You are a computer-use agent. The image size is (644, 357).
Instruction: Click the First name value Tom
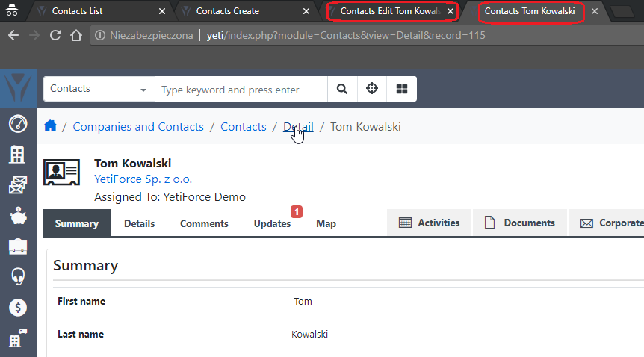(x=303, y=302)
